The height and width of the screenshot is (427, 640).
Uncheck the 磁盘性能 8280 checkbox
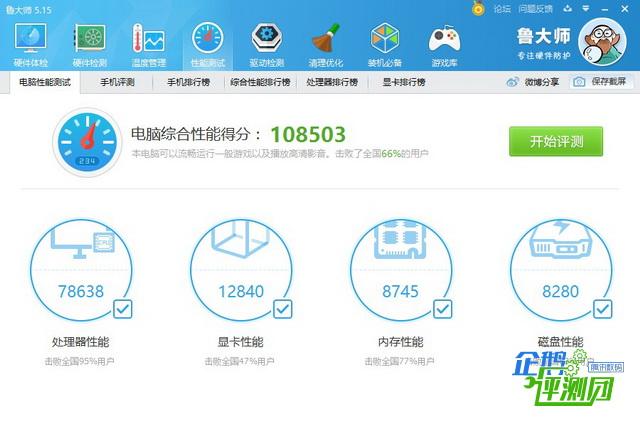602,309
